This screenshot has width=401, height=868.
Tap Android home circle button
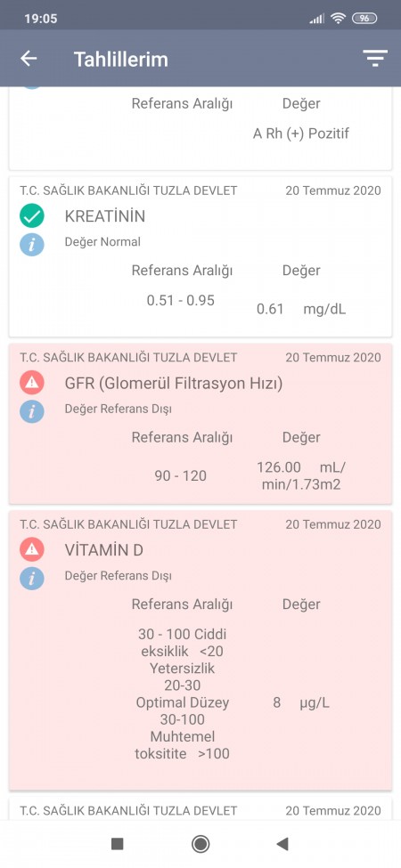click(200, 844)
